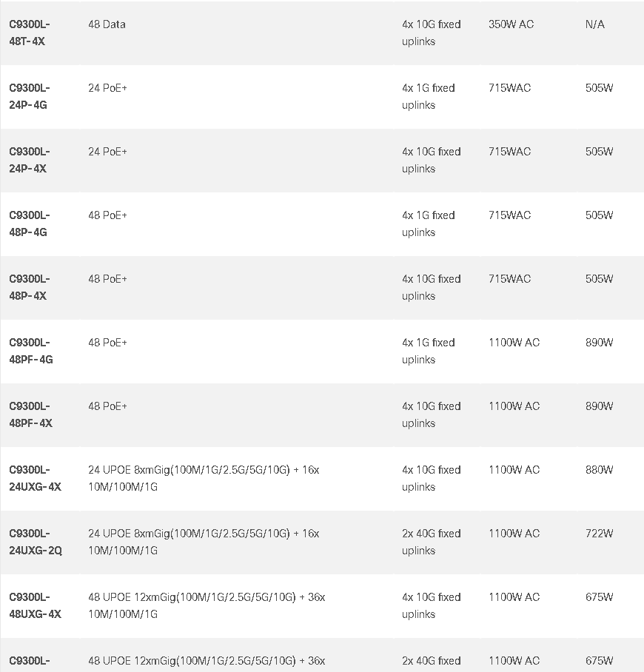Click the C9300L-24UXG-4X model name
This screenshot has height=672, width=644.
point(35,478)
